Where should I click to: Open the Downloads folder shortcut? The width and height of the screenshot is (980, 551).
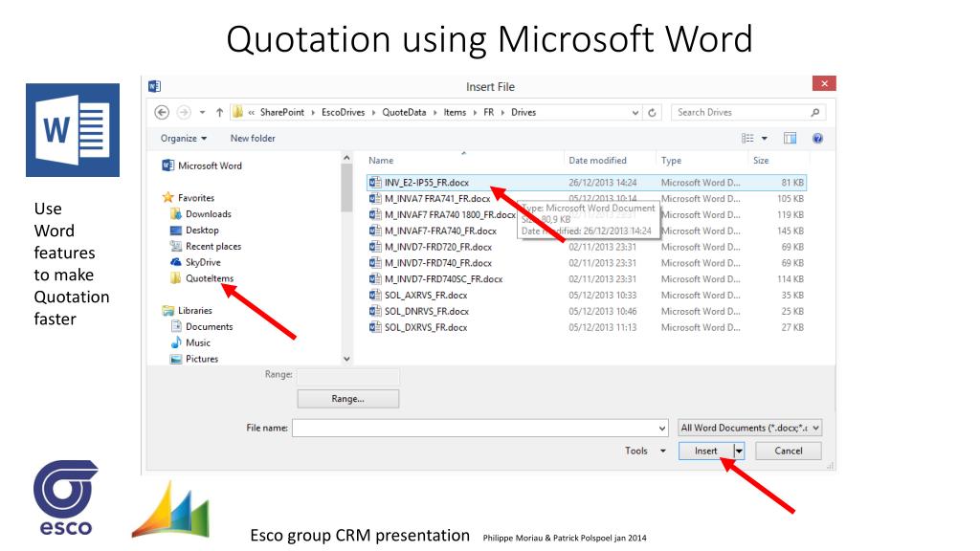click(201, 213)
